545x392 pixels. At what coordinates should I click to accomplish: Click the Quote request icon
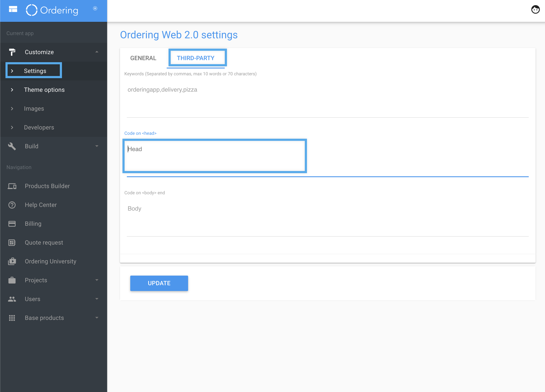pyautogui.click(x=12, y=242)
